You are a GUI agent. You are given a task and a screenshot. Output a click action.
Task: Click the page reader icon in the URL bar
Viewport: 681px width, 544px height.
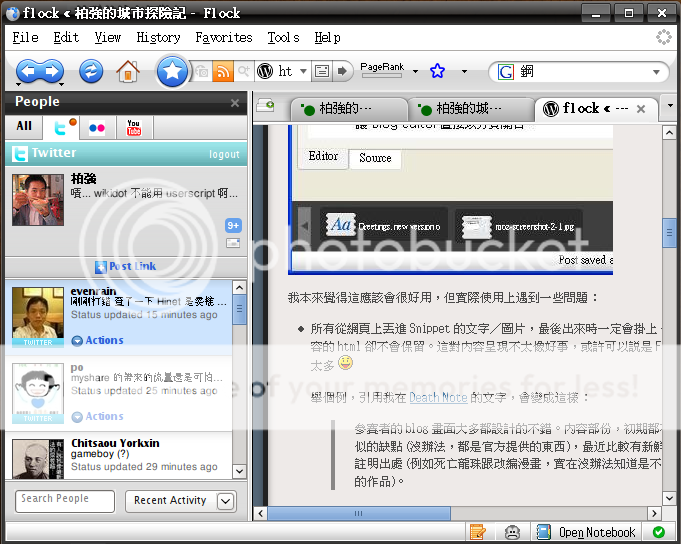click(322, 71)
